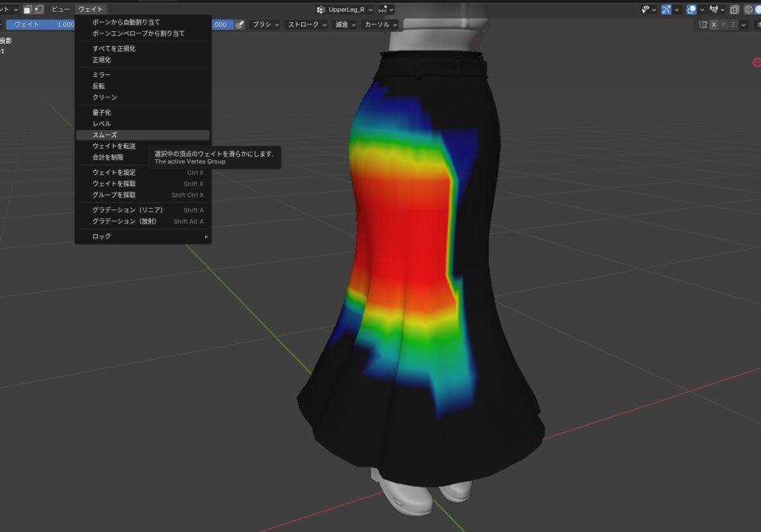Expand the ブラシ brush dropdown
This screenshot has width=761, height=532.
coord(266,25)
